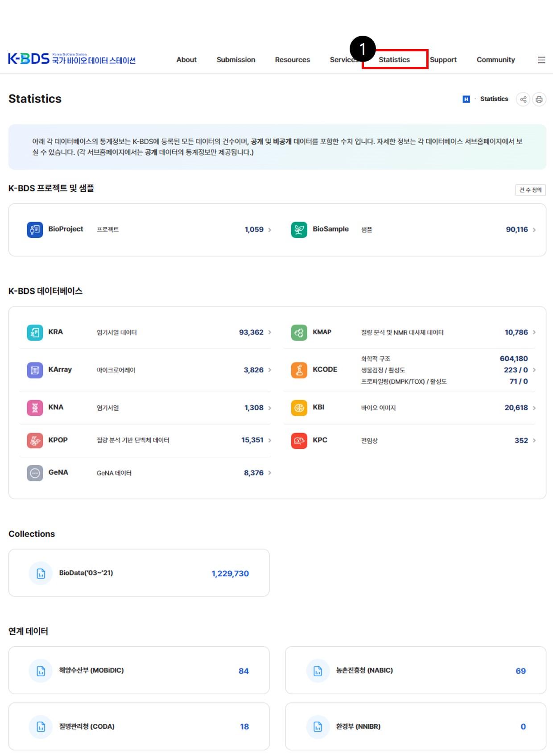Screen dimensions: 553x756
Task: Expand the GeNA row chevron
Action: click(x=269, y=473)
